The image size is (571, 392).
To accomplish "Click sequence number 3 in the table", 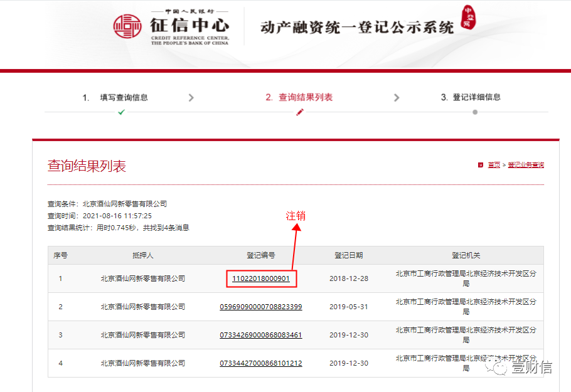I will 60,335.
